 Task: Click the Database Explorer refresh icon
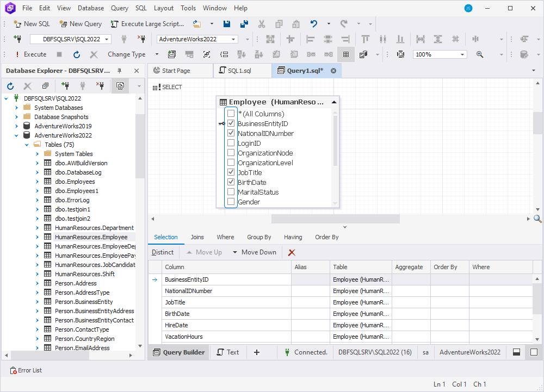10,86
